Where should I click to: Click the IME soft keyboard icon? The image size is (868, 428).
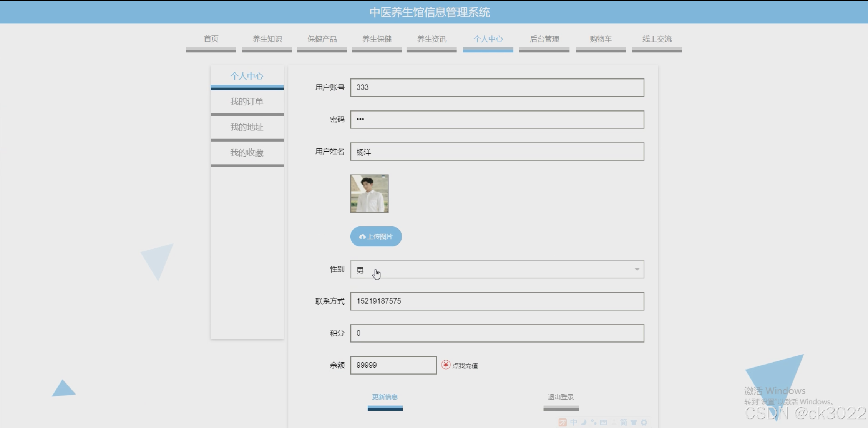tap(604, 422)
